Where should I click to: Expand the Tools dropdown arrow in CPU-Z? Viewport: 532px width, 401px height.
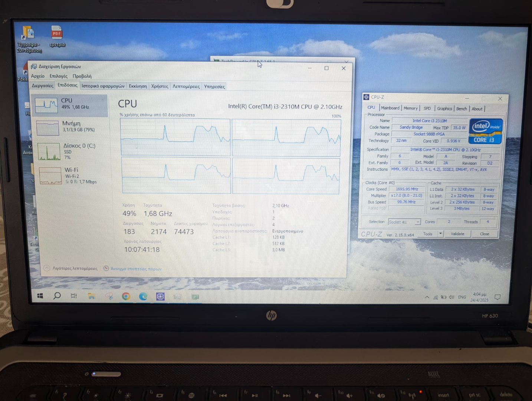coord(440,234)
